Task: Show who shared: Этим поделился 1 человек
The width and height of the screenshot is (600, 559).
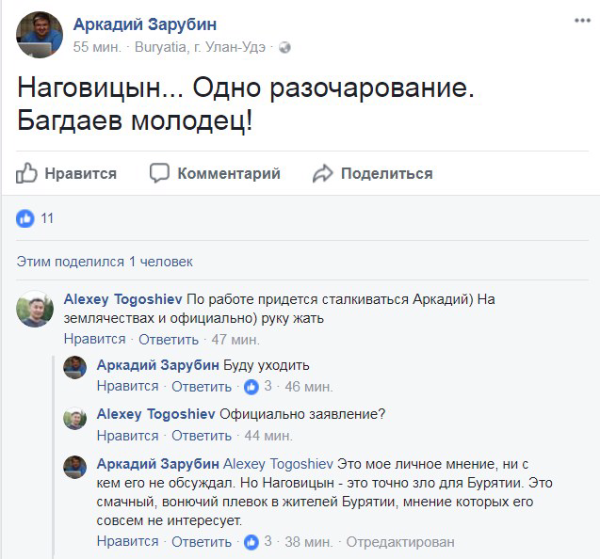Action: coord(104,262)
